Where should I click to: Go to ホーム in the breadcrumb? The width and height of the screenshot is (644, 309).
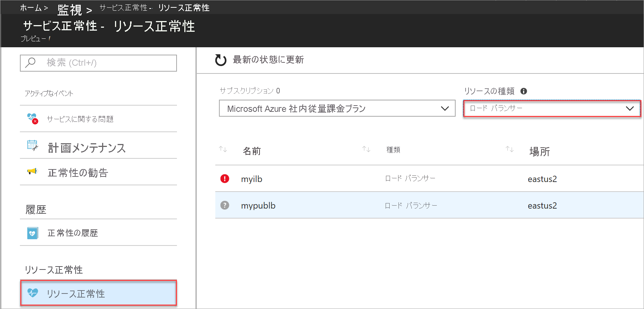coord(31,8)
